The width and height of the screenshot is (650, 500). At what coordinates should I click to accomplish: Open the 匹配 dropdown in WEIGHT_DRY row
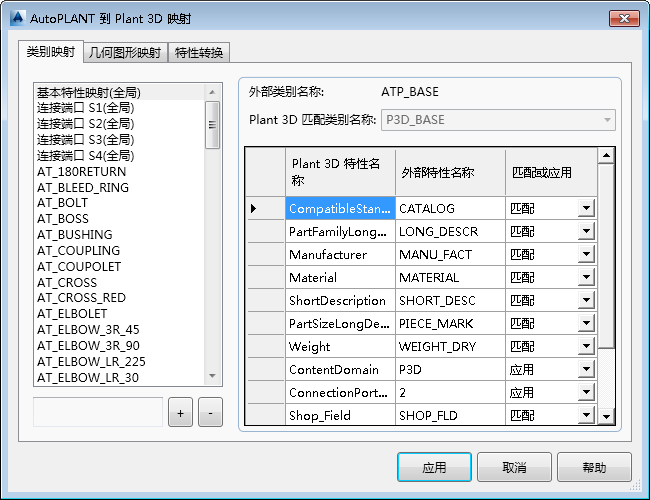(x=586, y=346)
